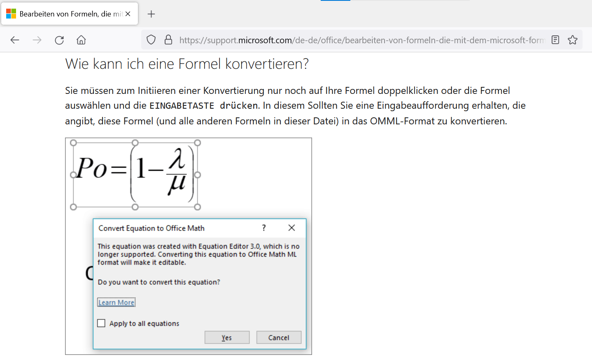Bookmark this page with the star icon
This screenshot has height=364, width=592.
pyautogui.click(x=573, y=40)
